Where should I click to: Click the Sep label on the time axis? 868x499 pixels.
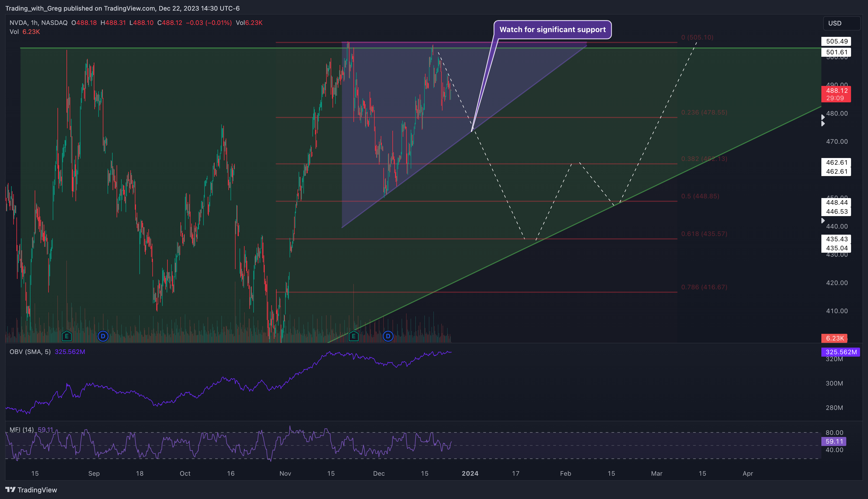(94, 473)
